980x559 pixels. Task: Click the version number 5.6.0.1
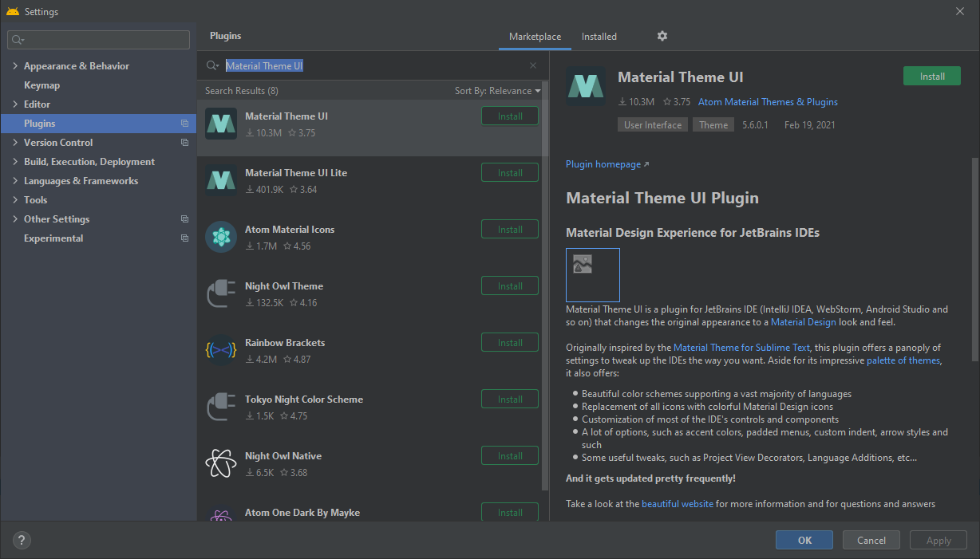755,125
